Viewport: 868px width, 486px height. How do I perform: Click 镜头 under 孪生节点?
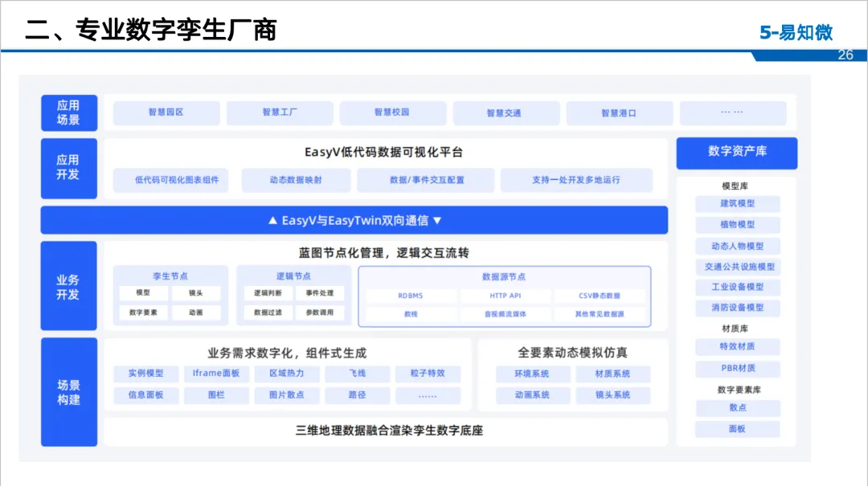pyautogui.click(x=196, y=293)
